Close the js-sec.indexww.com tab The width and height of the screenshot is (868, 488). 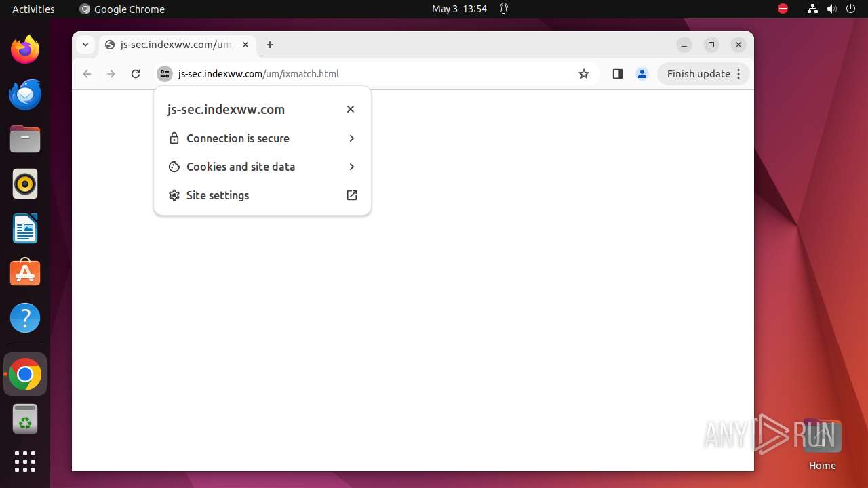245,45
